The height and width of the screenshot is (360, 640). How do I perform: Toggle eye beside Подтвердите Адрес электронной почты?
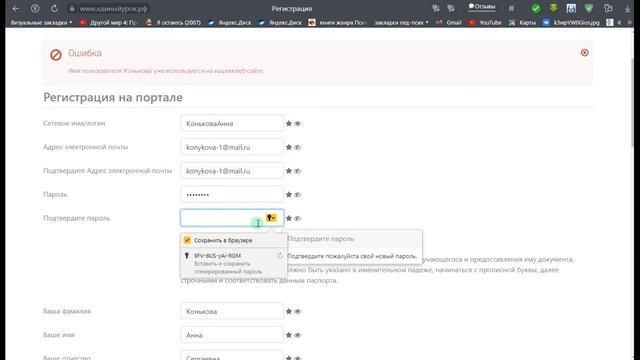pyautogui.click(x=298, y=171)
